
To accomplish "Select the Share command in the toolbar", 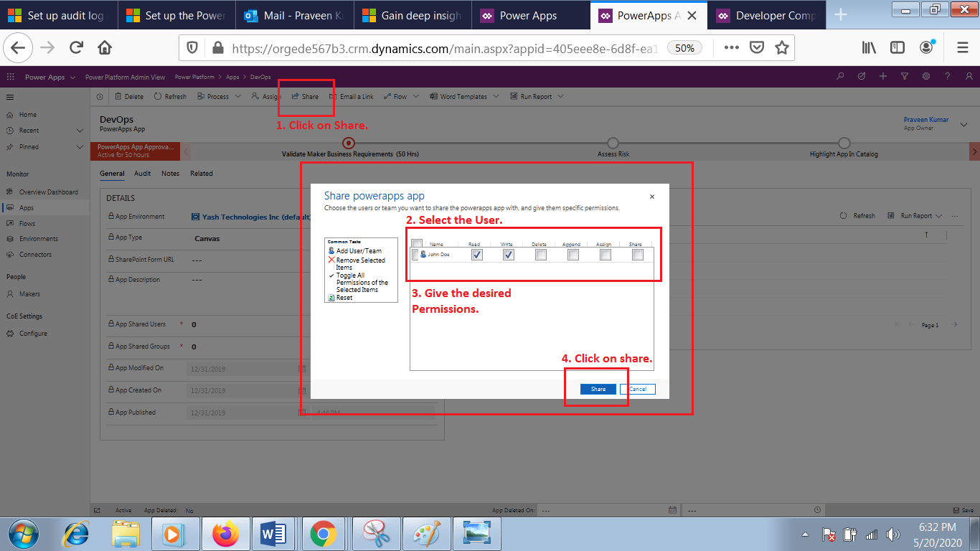I will [x=306, y=95].
